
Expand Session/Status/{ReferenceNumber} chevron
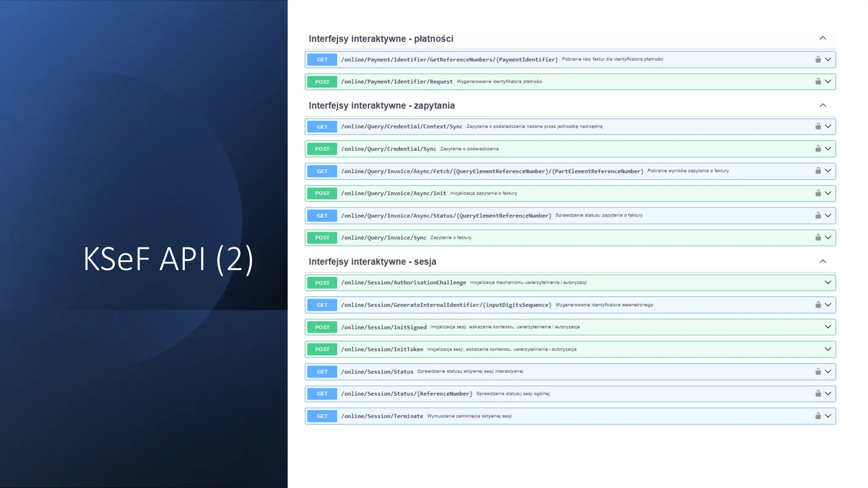[x=828, y=394]
